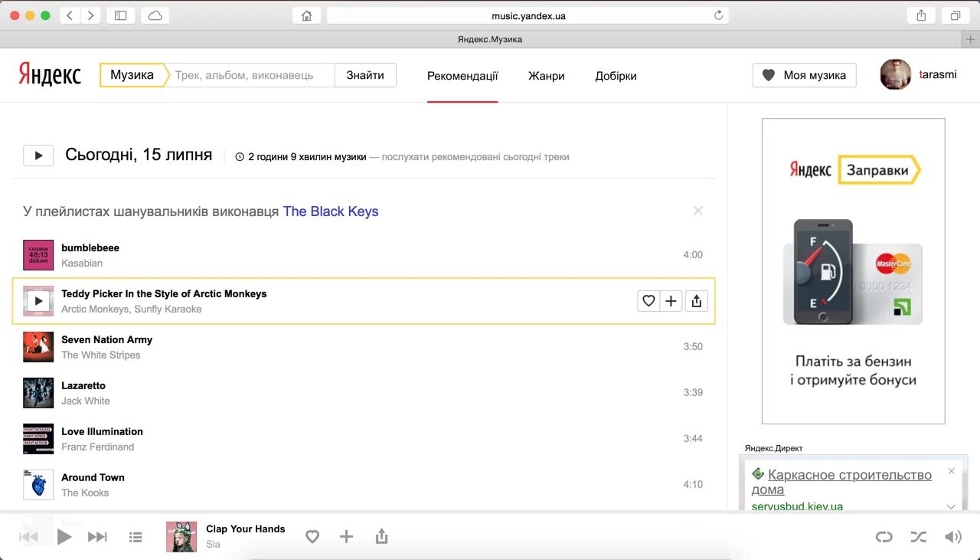Focus the Safari address bar
The width and height of the screenshot is (980, 560).
pos(528,15)
